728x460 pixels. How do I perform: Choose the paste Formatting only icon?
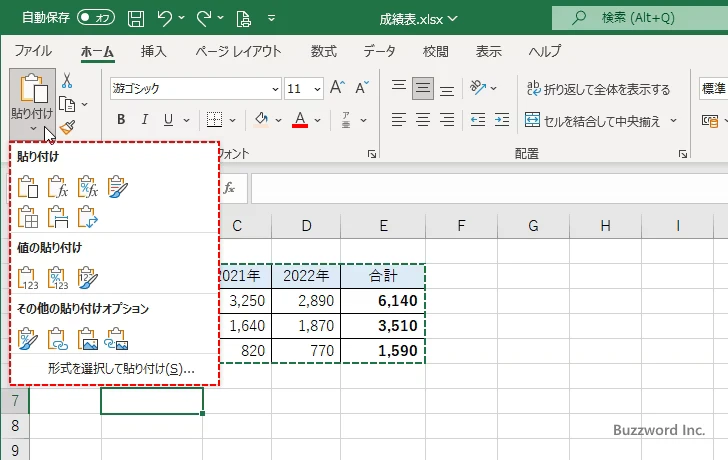tap(27, 338)
